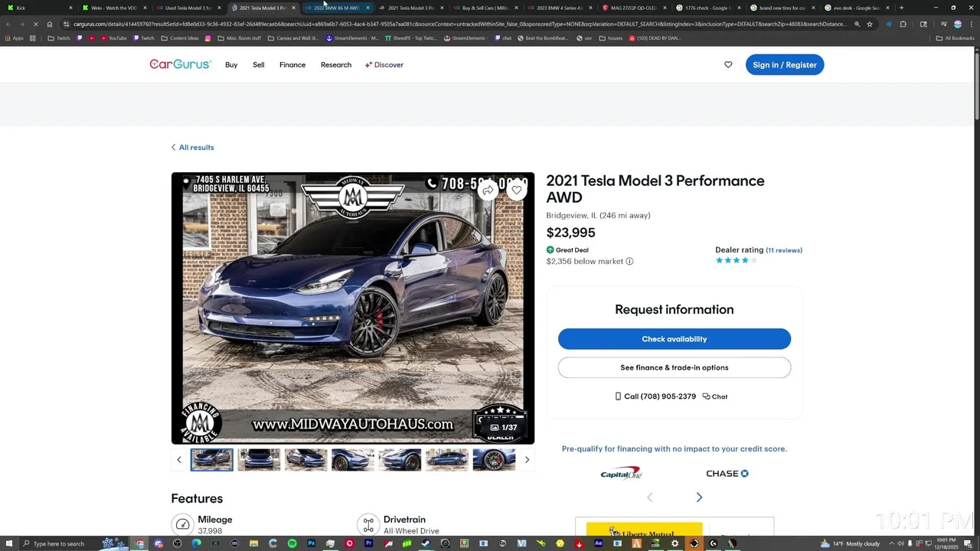Select first gallery thumbnail
Screen dimensions: 980x551
(x=212, y=459)
